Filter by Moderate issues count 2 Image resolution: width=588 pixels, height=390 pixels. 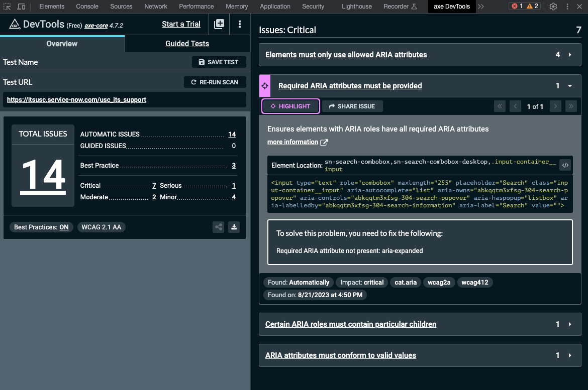point(154,197)
